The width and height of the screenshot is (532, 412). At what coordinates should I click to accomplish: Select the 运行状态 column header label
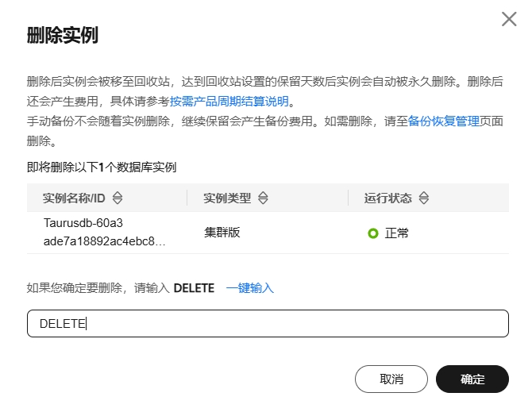point(389,198)
